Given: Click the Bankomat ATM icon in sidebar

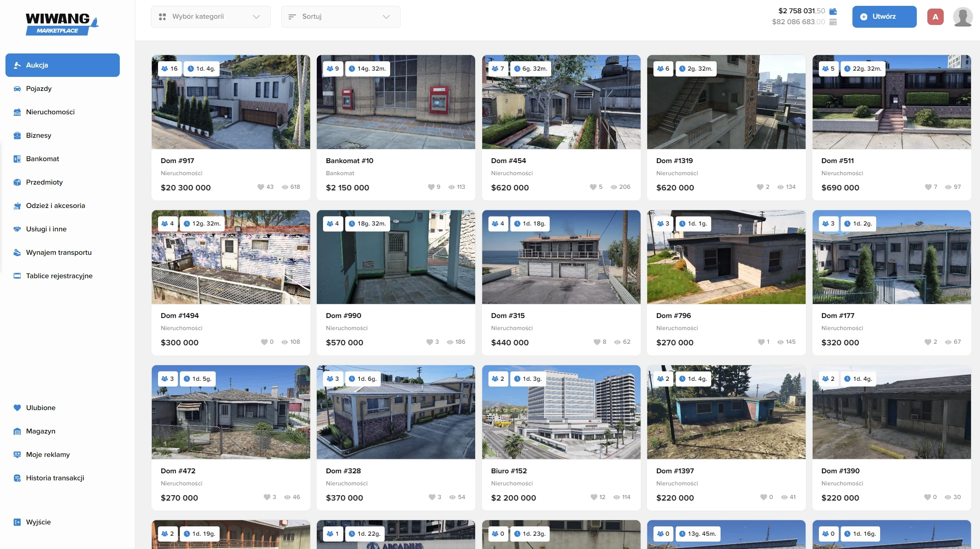Looking at the screenshot, I should coord(17,159).
